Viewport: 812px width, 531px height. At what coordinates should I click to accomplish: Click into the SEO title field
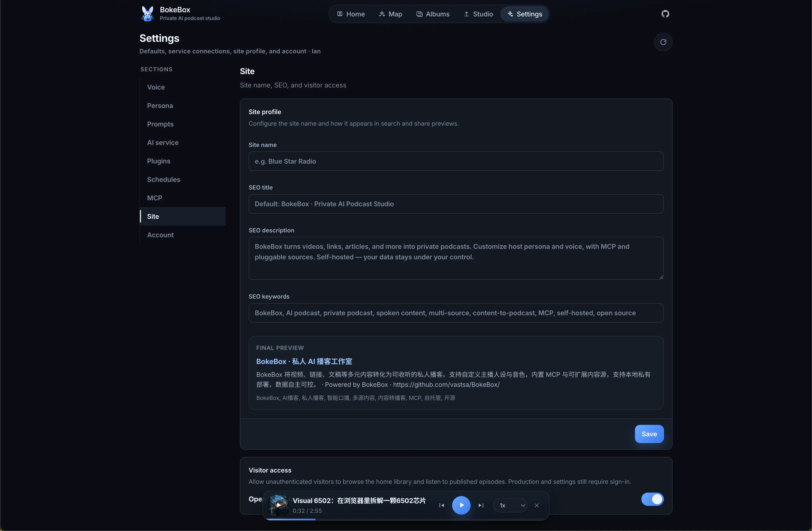pos(456,204)
